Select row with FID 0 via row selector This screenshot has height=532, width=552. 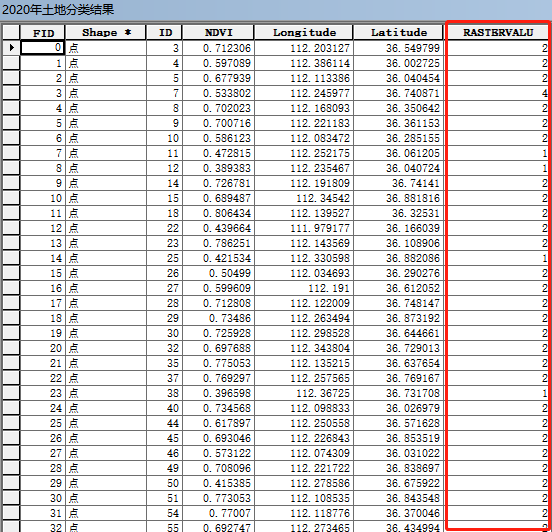[11, 48]
